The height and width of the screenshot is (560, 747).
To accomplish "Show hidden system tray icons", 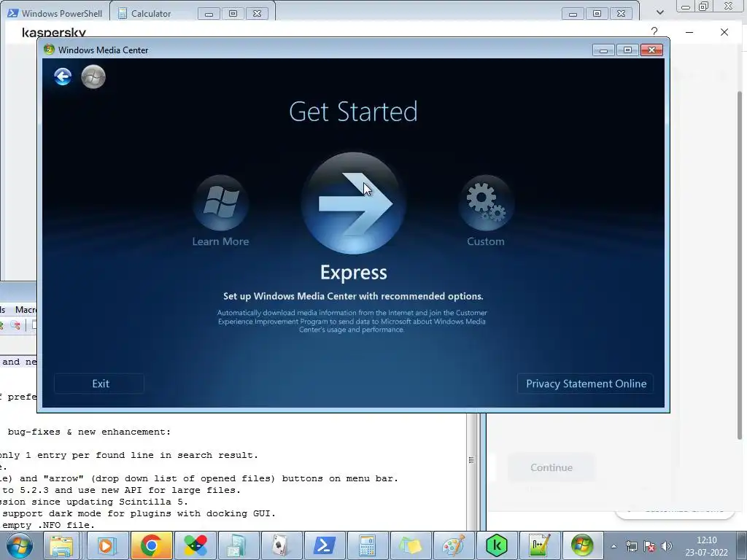I will point(614,546).
